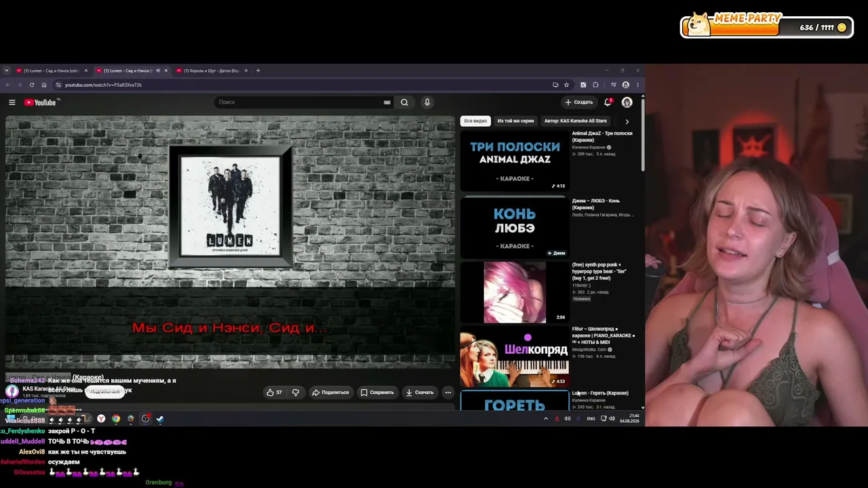Dislike the video with thumbs down
Image resolution: width=868 pixels, height=488 pixels.
pyautogui.click(x=296, y=392)
